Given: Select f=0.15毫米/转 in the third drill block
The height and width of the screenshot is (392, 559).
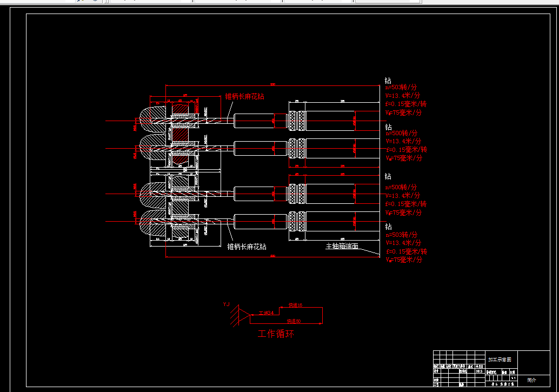Looking at the screenshot, I should click(406, 204).
